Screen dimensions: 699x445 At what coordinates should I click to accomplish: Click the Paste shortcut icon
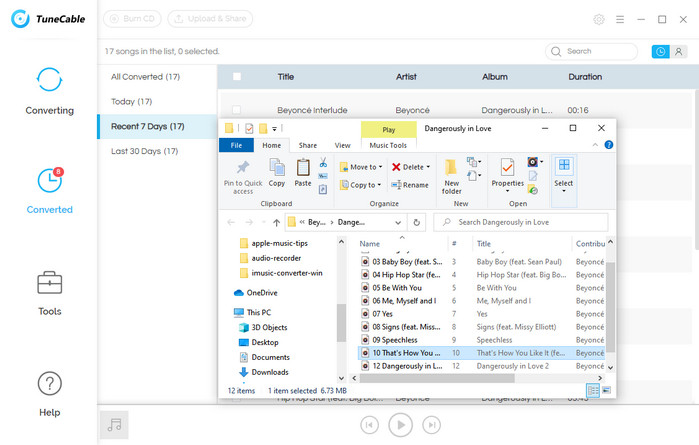[323, 190]
